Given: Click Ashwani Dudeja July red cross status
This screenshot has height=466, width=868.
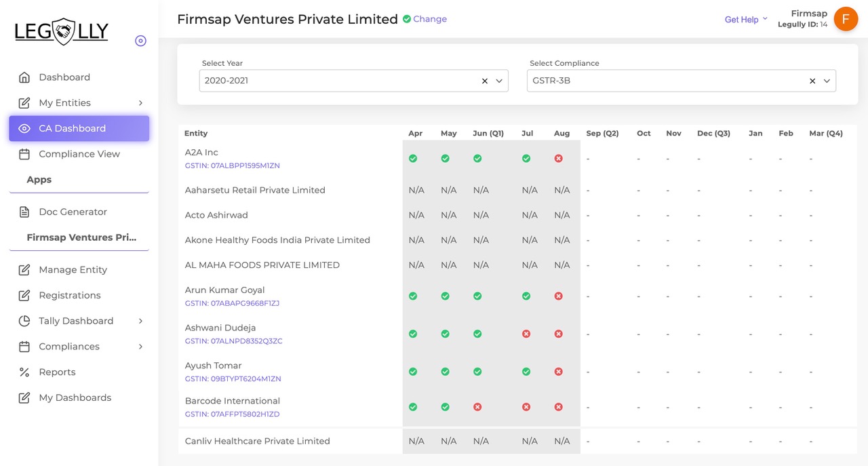Looking at the screenshot, I should click(526, 334).
